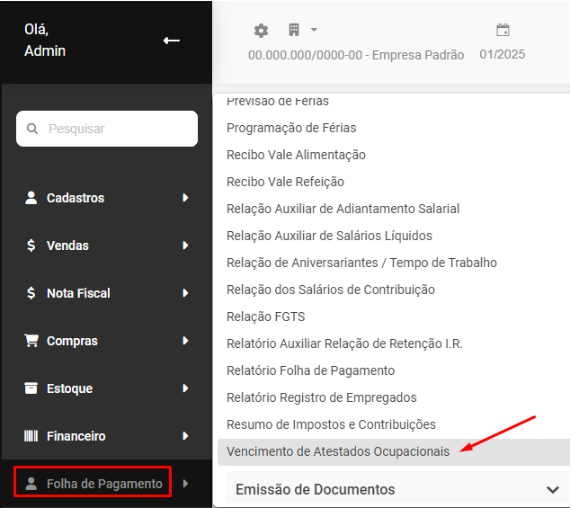Click the Cadastros person icon
Image resolution: width=572 pixels, height=508 pixels.
pyautogui.click(x=31, y=197)
